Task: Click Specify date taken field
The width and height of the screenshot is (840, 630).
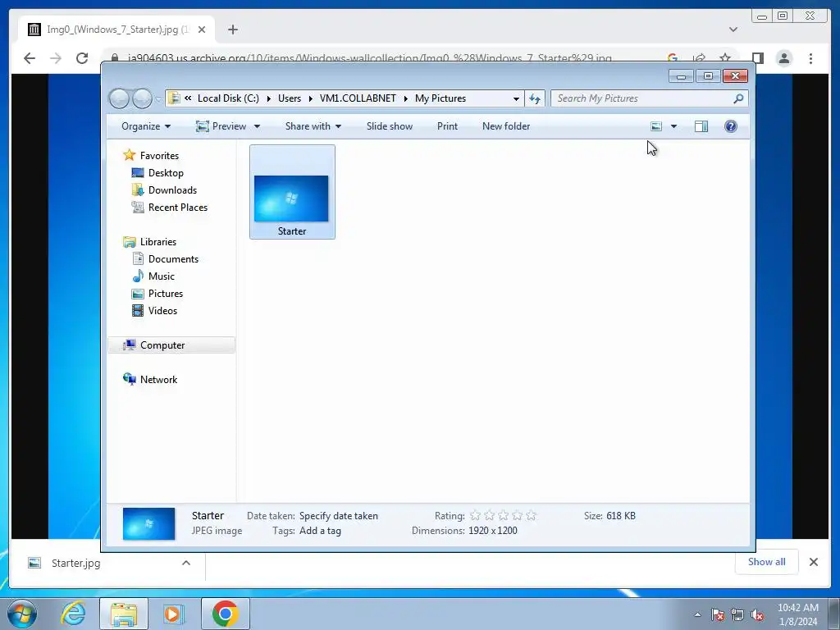Action: pyautogui.click(x=339, y=516)
